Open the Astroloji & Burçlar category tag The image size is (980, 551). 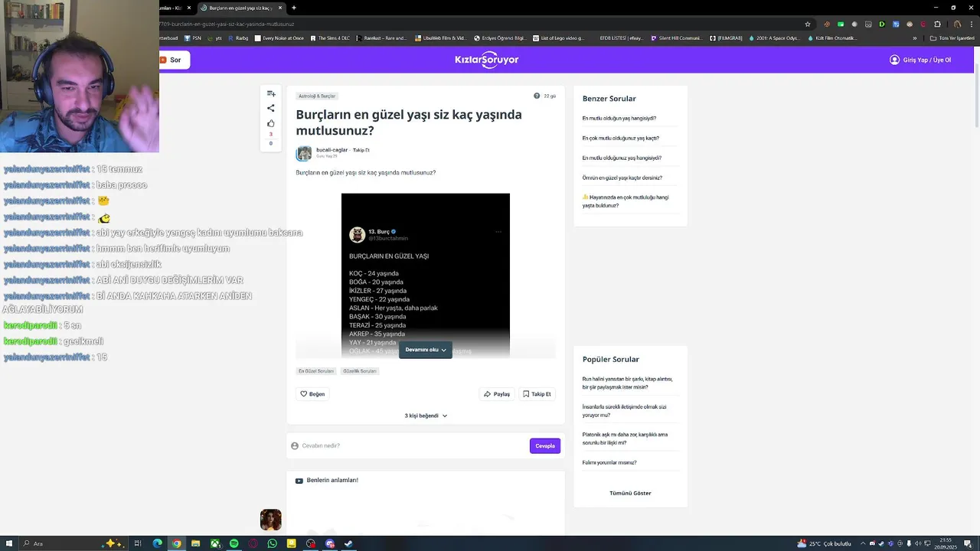[317, 96]
